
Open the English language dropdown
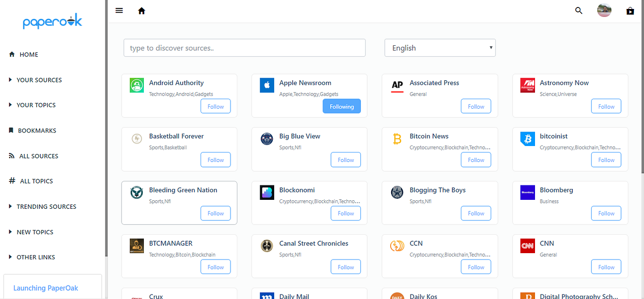coord(440,48)
